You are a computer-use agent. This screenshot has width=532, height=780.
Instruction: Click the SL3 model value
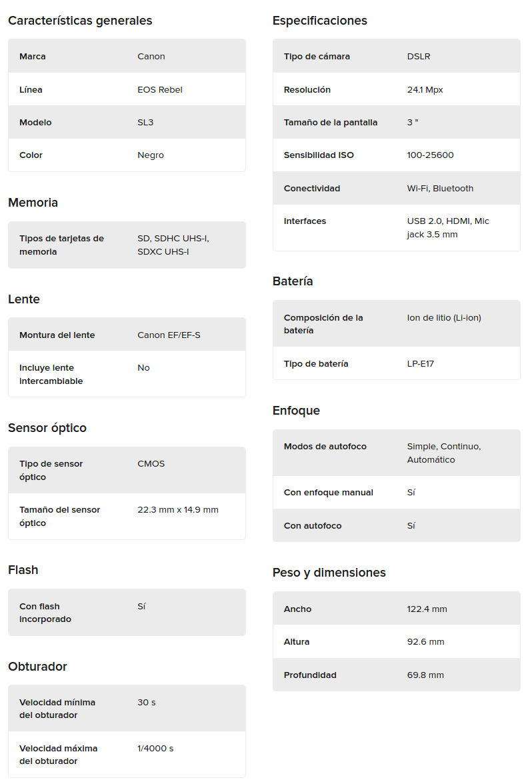pos(145,123)
